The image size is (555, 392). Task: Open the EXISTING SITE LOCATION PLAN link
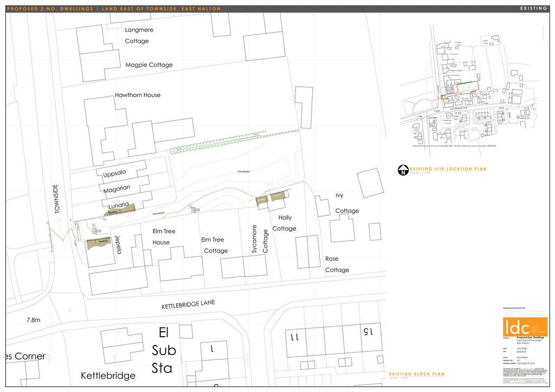447,169
